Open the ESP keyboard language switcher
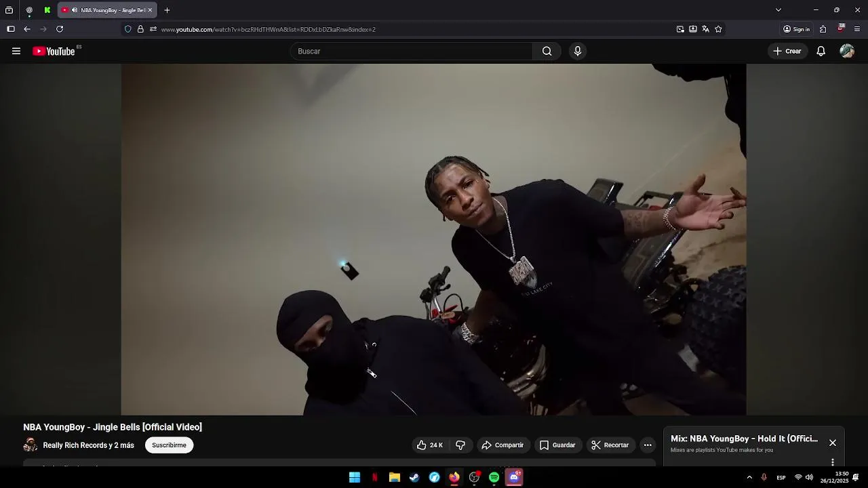This screenshot has width=868, height=488. coord(781,477)
